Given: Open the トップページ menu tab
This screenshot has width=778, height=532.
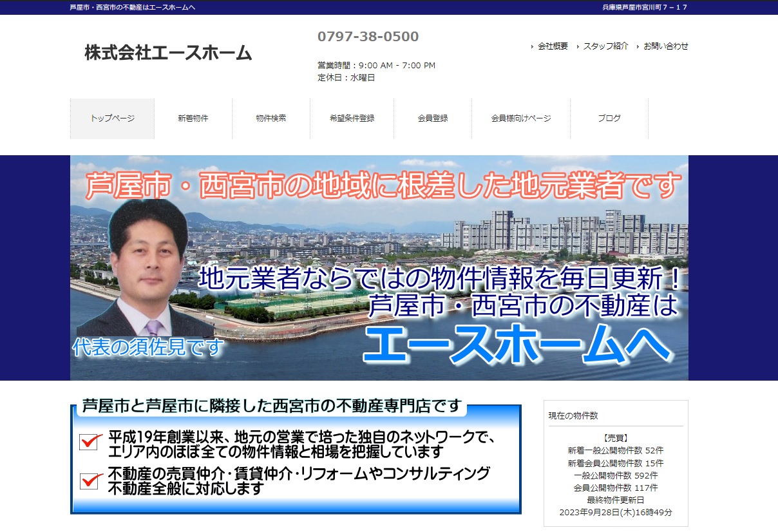Looking at the screenshot, I should tap(112, 119).
